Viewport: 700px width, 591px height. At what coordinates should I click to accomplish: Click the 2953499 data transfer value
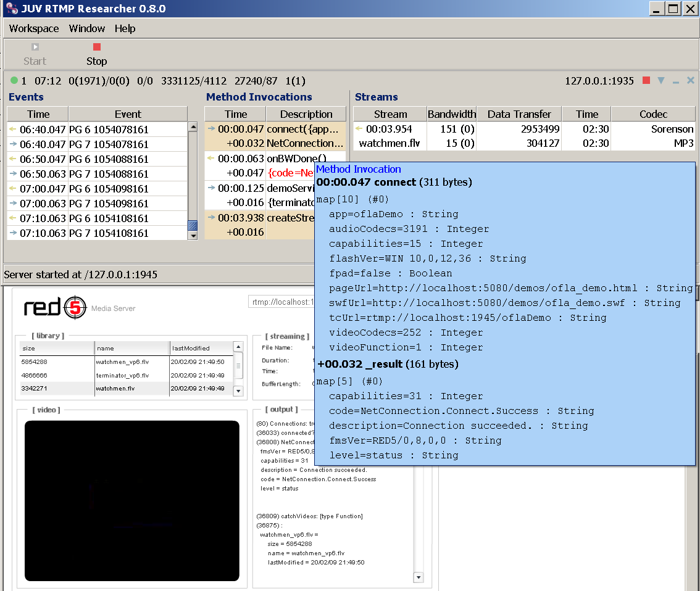(x=540, y=129)
